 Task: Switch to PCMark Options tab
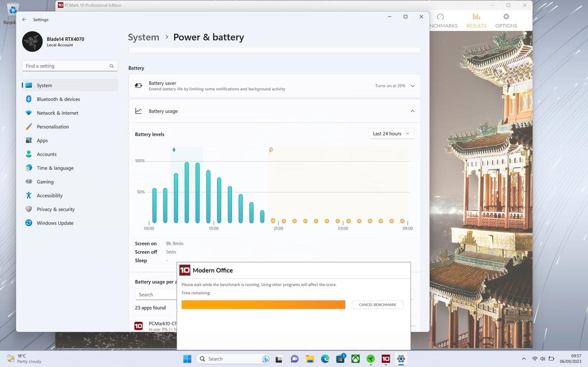(x=506, y=21)
